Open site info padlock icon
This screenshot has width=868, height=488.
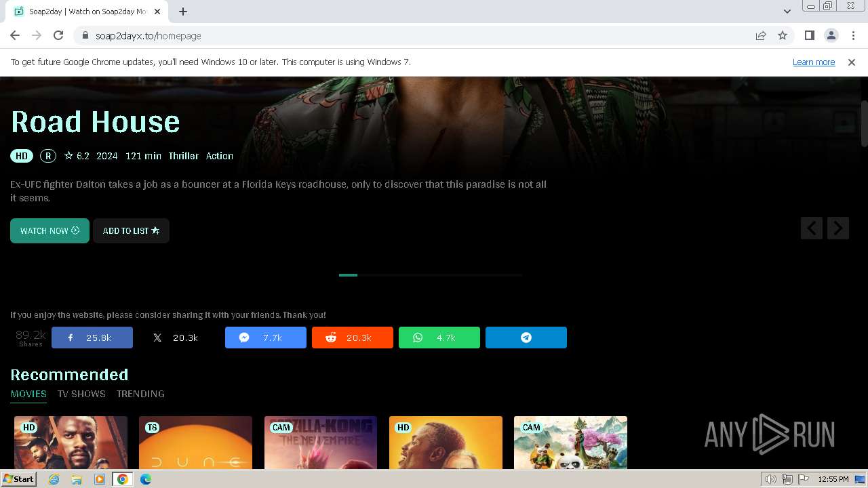[x=85, y=36]
